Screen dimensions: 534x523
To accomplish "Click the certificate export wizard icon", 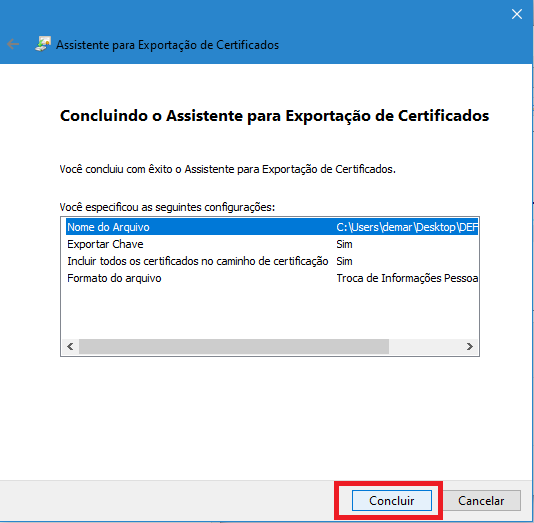I will click(x=43, y=44).
